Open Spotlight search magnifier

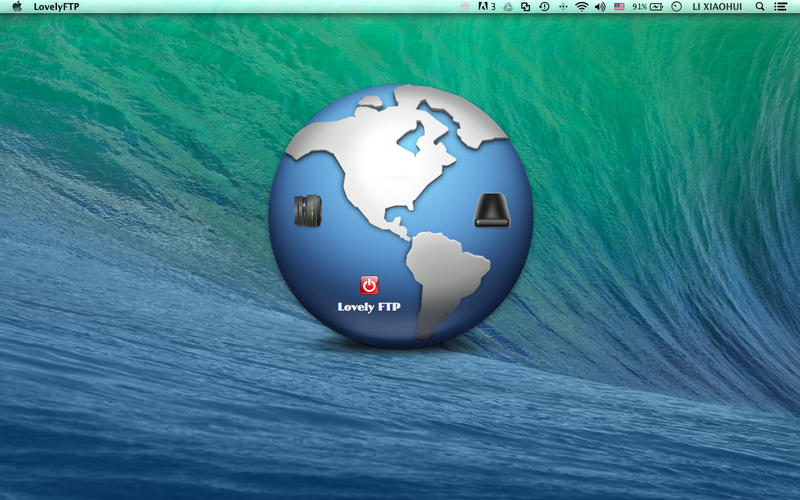pos(760,7)
